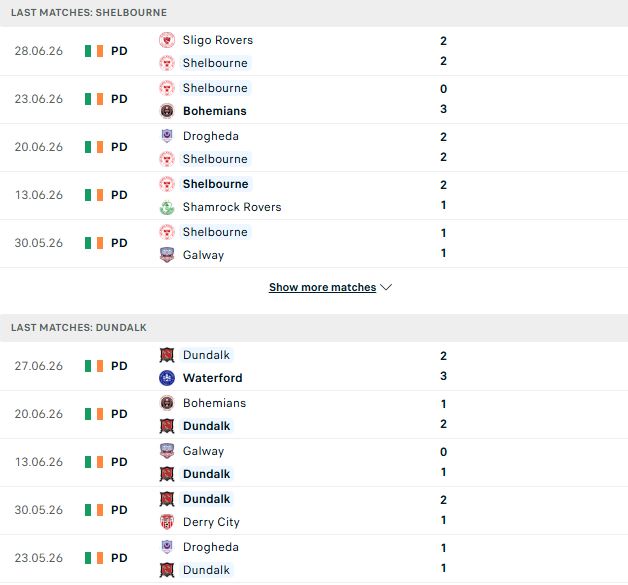Viewport: 628px width, 585px height.
Task: Click the Sligo Rovers club crest
Action: (167, 40)
